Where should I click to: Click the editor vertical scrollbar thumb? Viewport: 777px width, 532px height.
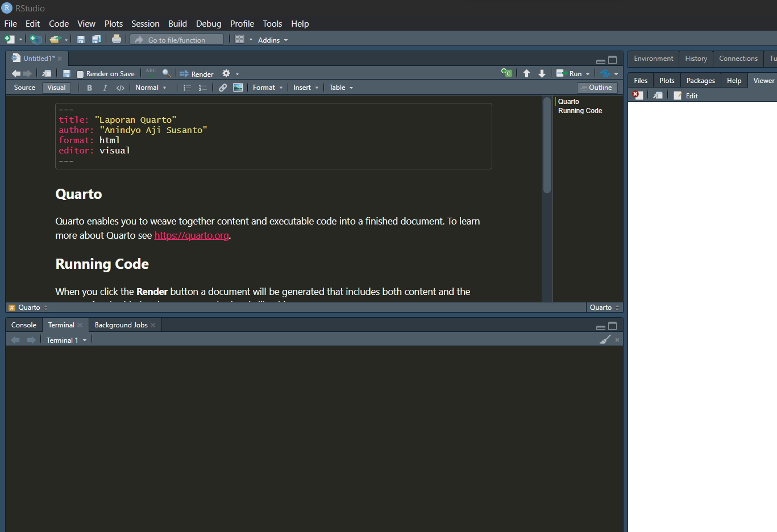point(547,145)
